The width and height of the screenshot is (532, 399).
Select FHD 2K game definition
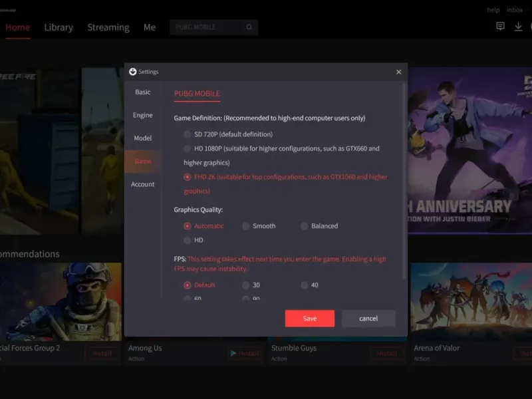coord(187,177)
